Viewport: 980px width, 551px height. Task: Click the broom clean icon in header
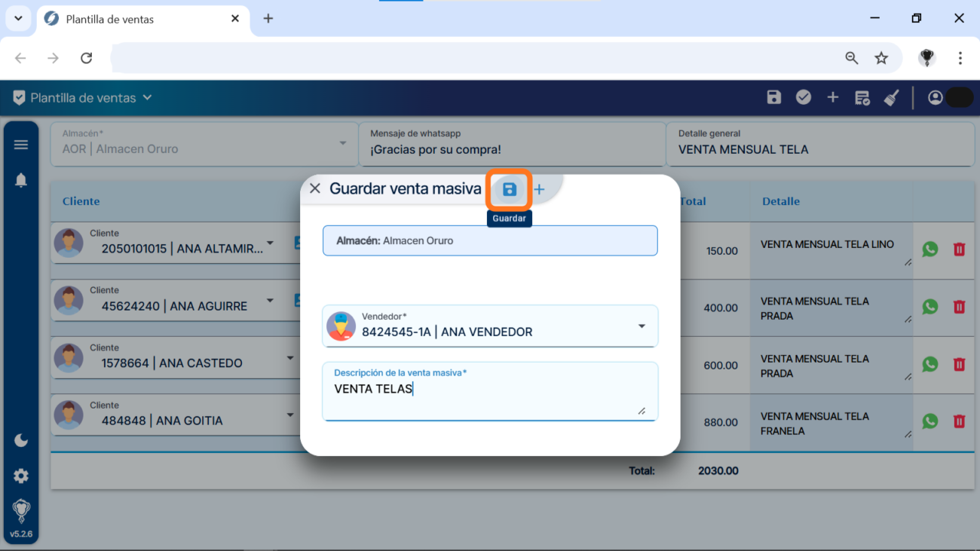coord(892,98)
